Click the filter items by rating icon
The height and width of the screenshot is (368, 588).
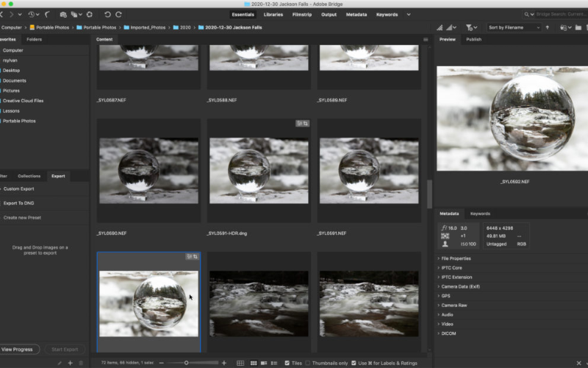tap(470, 27)
